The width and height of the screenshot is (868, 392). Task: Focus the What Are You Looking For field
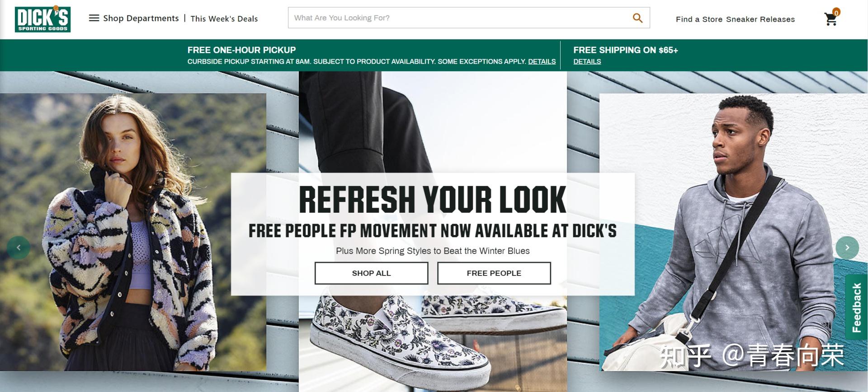tap(459, 18)
